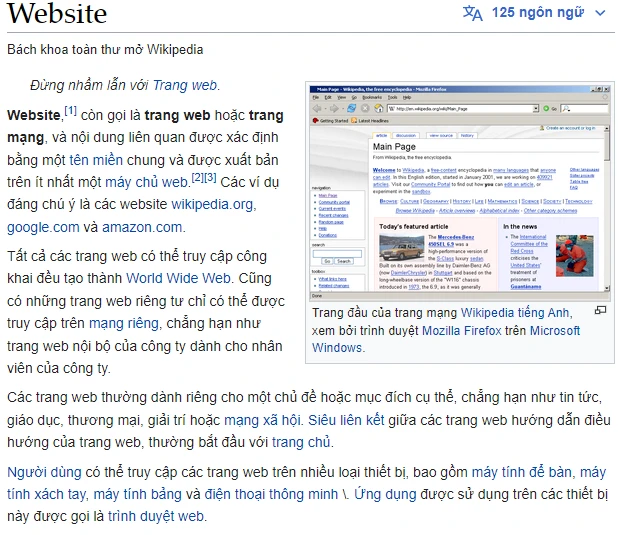This screenshot has height=535, width=618.
Task: Expand the 125 ngôn ngữ language list
Action: 538,13
